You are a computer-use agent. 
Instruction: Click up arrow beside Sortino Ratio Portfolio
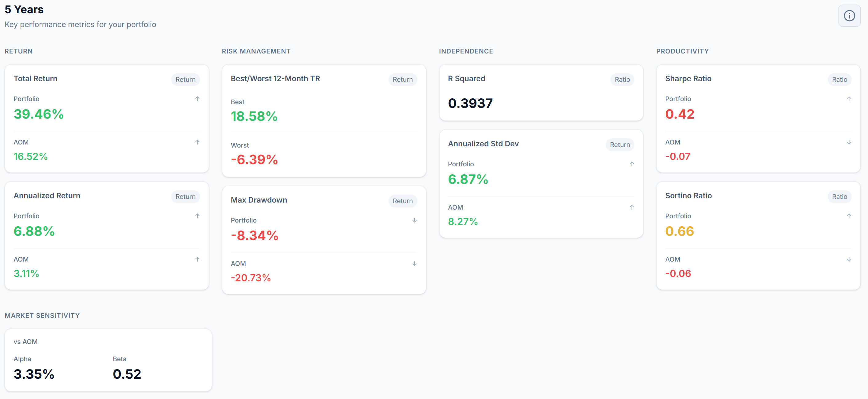(849, 216)
